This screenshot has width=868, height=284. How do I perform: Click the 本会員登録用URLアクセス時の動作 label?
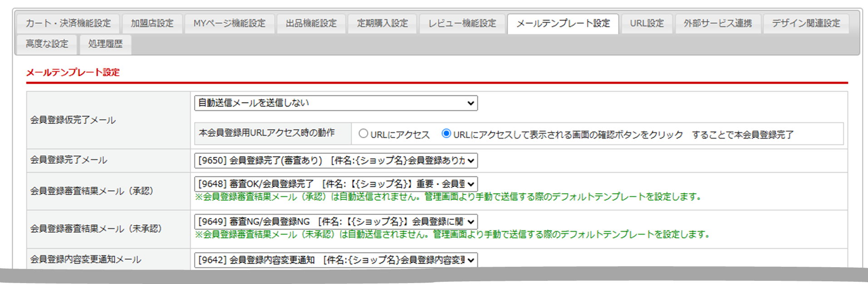pyautogui.click(x=267, y=133)
